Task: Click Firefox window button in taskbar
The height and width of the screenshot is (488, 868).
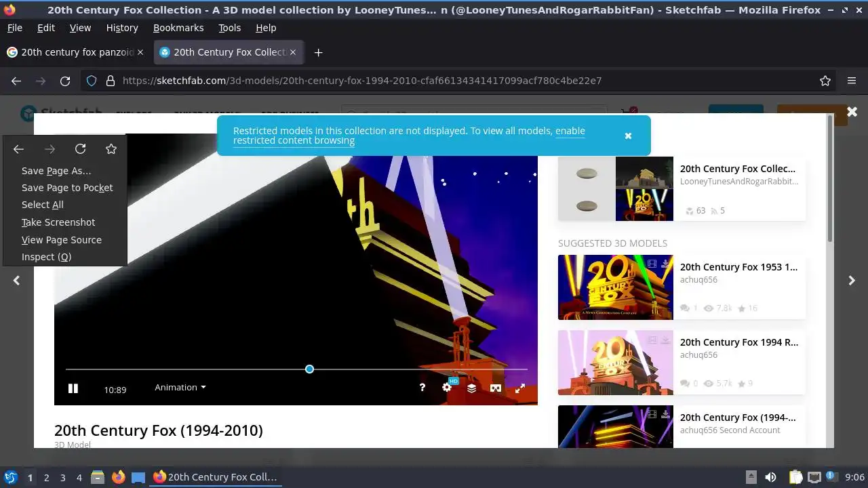Action: 215,477
